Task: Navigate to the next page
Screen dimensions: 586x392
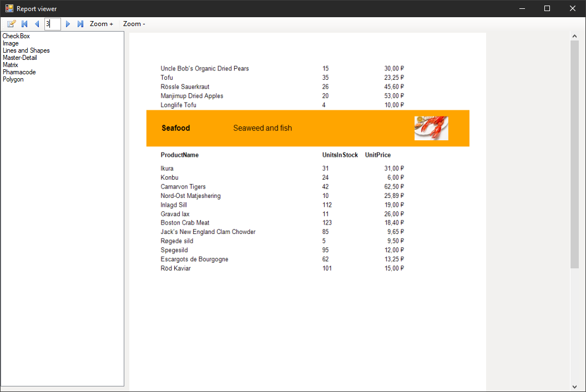Action: pos(68,24)
